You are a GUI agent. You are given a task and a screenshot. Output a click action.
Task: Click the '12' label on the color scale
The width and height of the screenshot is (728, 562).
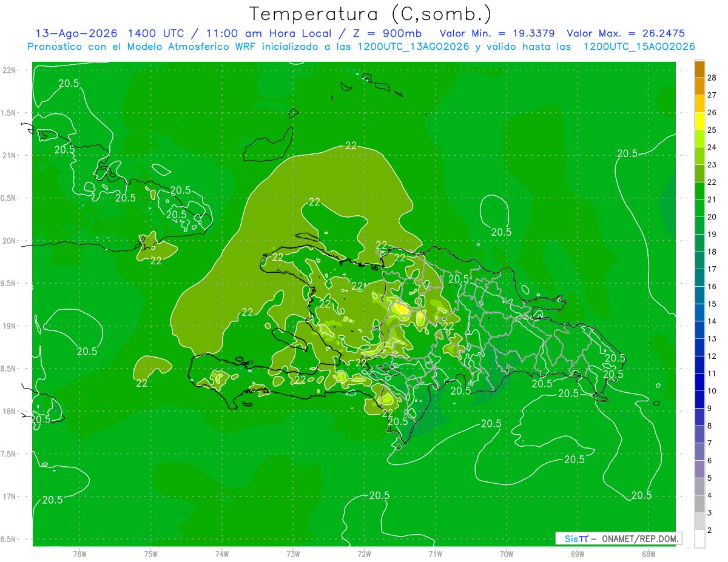[x=712, y=356]
